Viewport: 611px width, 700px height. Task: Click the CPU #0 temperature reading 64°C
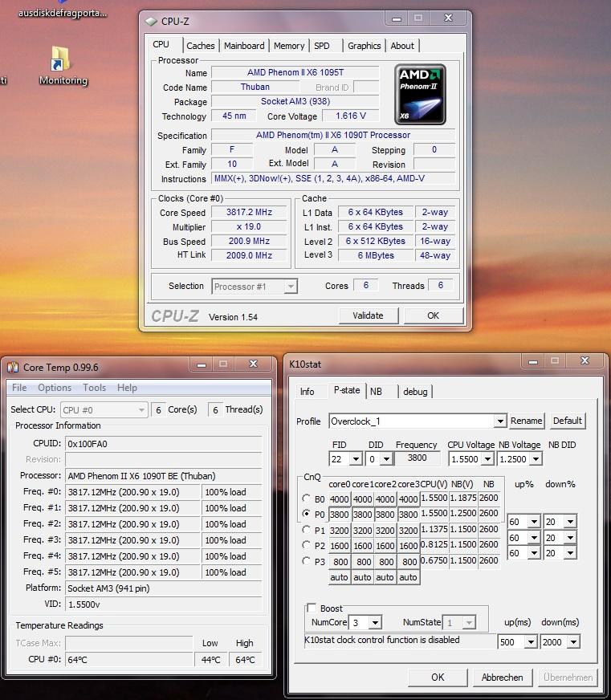129,659
